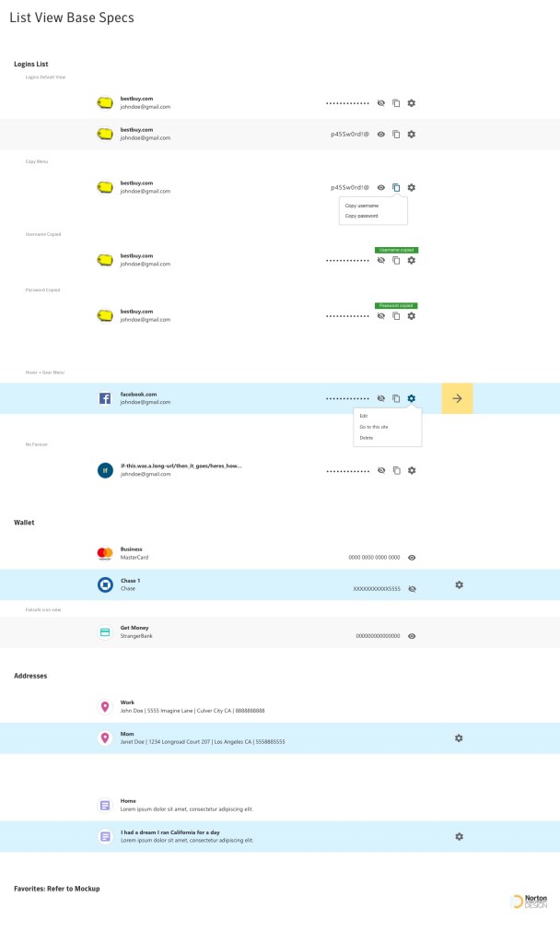This screenshot has height=944, width=560.
Task: Toggle the eye icon on Get Money card
Action: point(412,636)
